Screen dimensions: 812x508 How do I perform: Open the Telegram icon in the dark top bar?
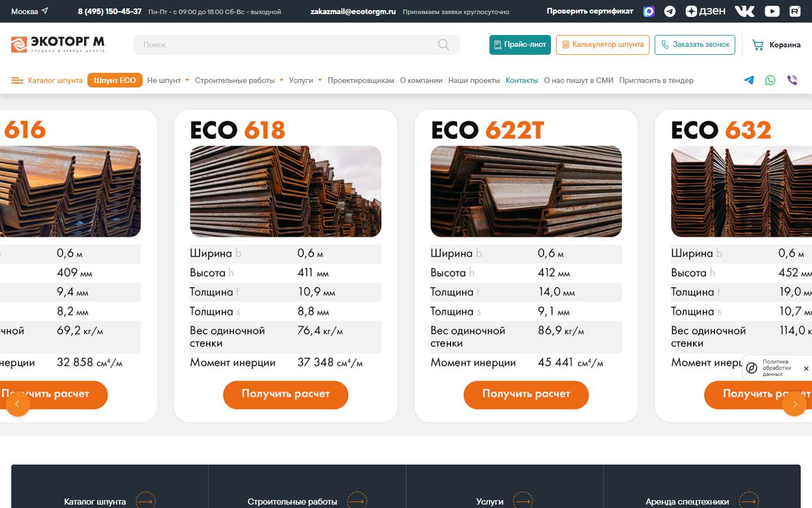click(x=670, y=11)
